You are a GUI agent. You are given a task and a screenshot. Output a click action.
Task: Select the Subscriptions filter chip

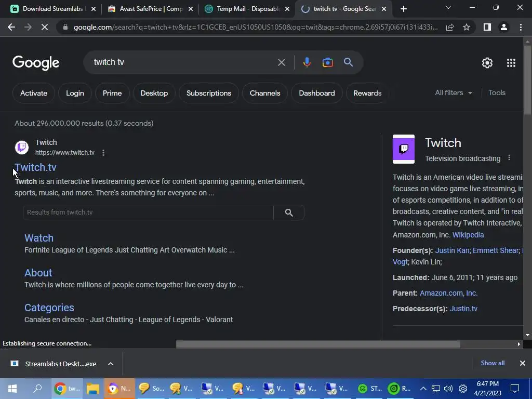[x=209, y=93]
